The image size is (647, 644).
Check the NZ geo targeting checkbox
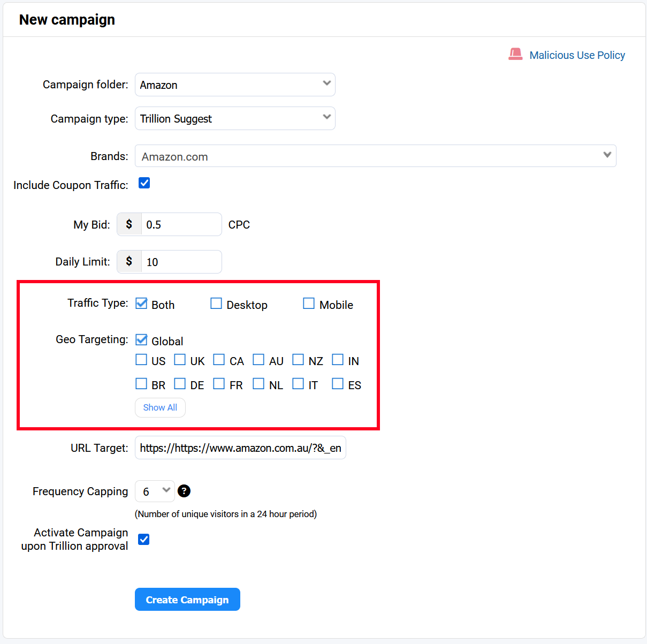click(298, 360)
